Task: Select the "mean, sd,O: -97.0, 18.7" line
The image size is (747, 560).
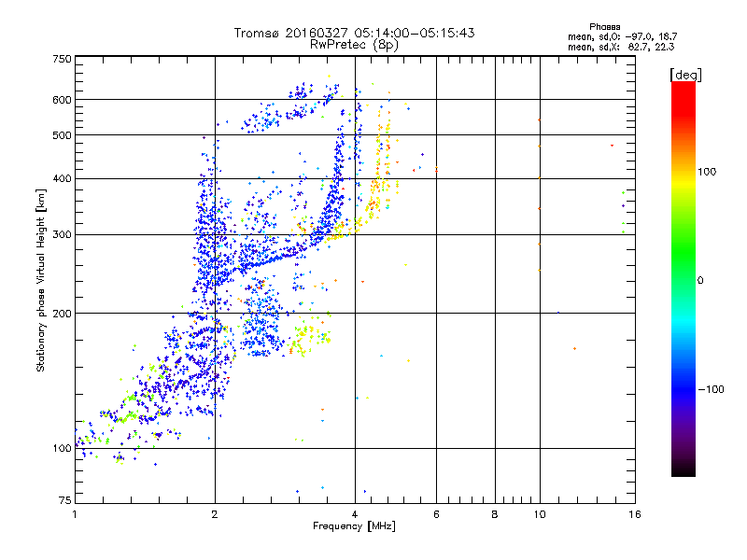Action: tap(622, 37)
